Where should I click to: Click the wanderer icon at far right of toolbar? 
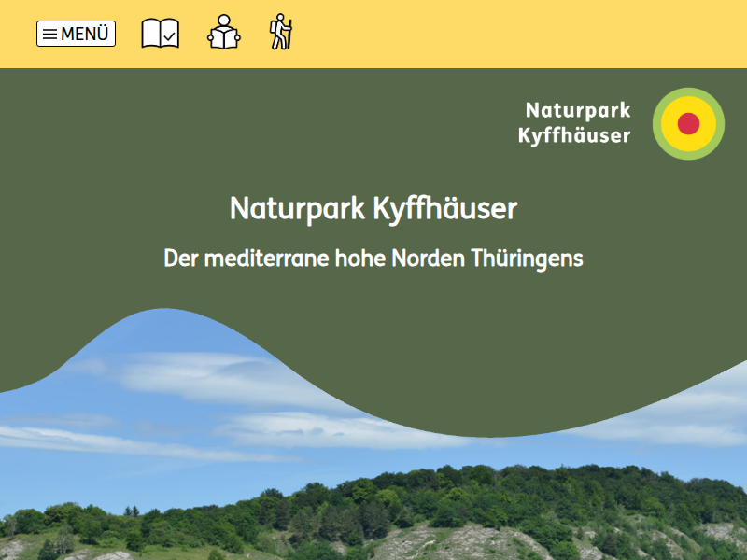pyautogui.click(x=279, y=33)
